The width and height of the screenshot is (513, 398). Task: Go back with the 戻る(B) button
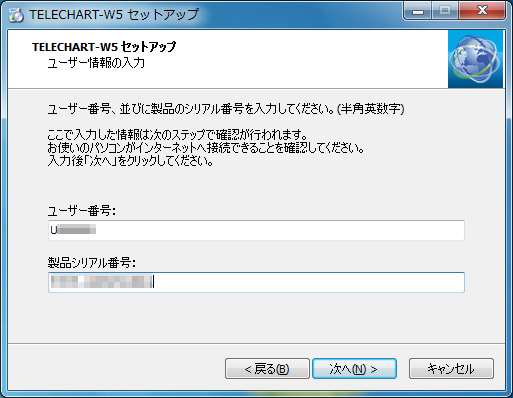[x=267, y=369]
